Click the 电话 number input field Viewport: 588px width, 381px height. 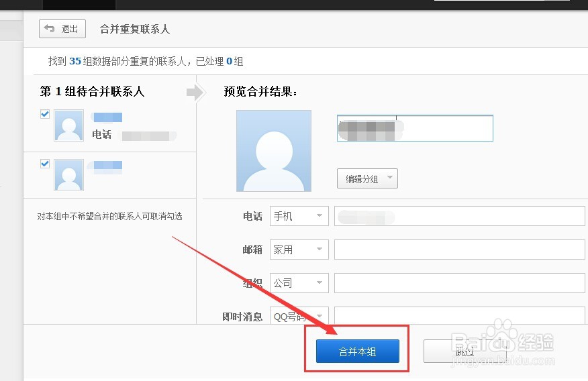pyautogui.click(x=460, y=216)
